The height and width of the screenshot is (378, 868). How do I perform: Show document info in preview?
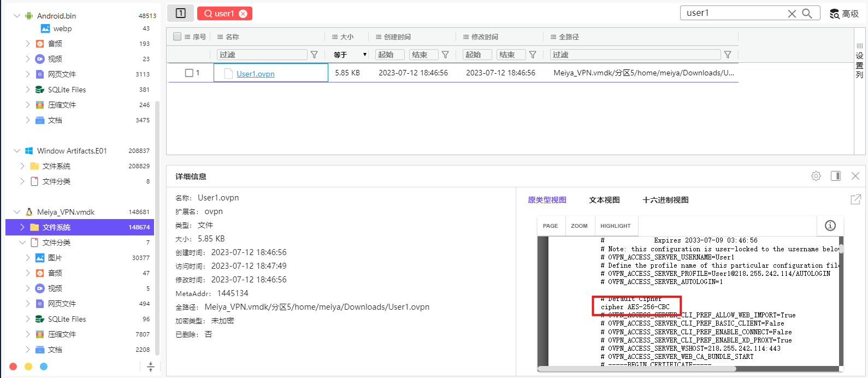830,226
